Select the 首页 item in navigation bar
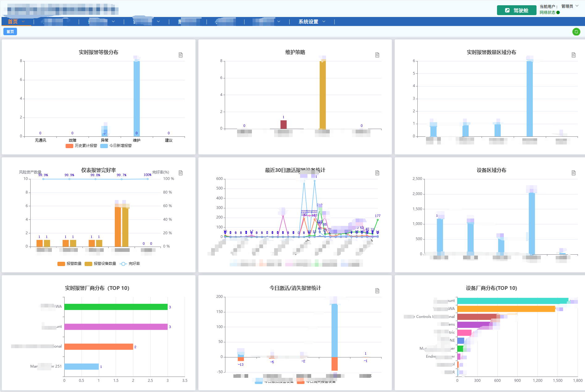This screenshot has width=585, height=392. tap(13, 22)
